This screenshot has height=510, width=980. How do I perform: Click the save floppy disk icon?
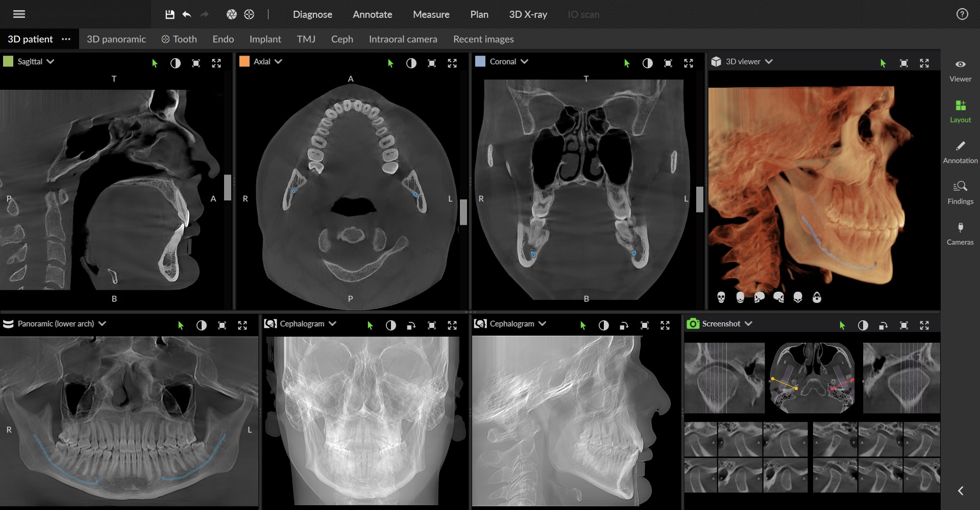click(x=170, y=14)
